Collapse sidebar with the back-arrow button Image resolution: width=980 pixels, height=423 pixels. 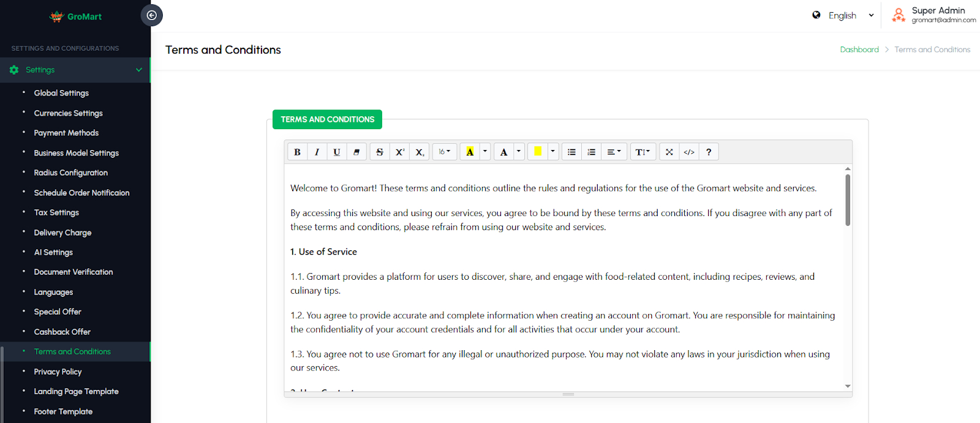[152, 15]
